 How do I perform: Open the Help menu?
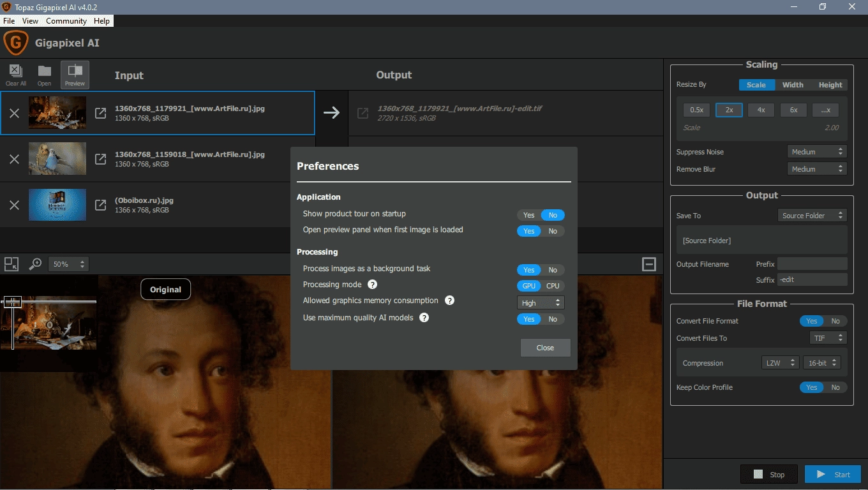pyautogui.click(x=101, y=21)
